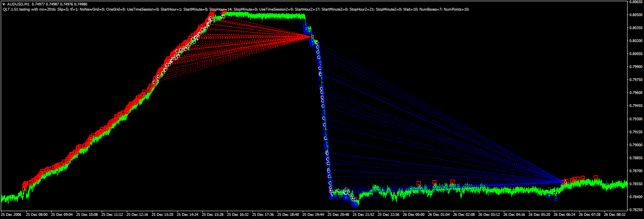Select the 26 Dec 01:04 time label
Image resolution: width=644 pixels, height=219 pixels.
(439, 215)
